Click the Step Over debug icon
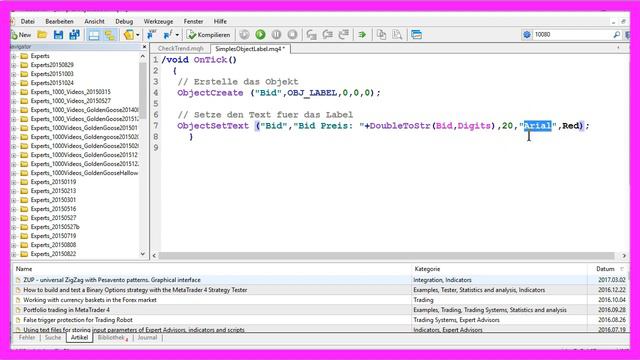The width and height of the screenshot is (640, 360). (x=327, y=35)
